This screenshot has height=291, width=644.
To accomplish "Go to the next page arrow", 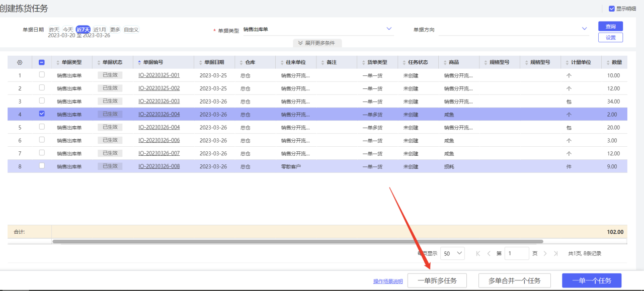I will pyautogui.click(x=545, y=254).
